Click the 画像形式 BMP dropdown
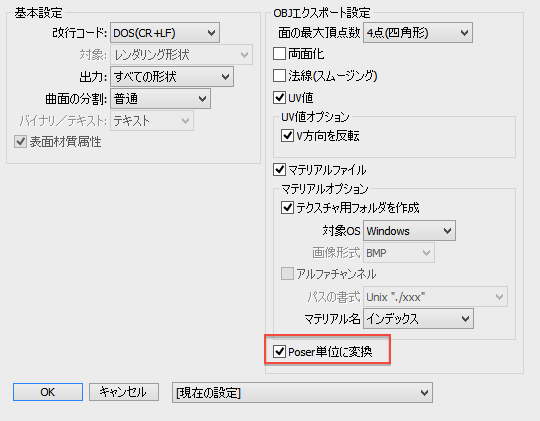This screenshot has width=540, height=421. pyautogui.click(x=399, y=253)
